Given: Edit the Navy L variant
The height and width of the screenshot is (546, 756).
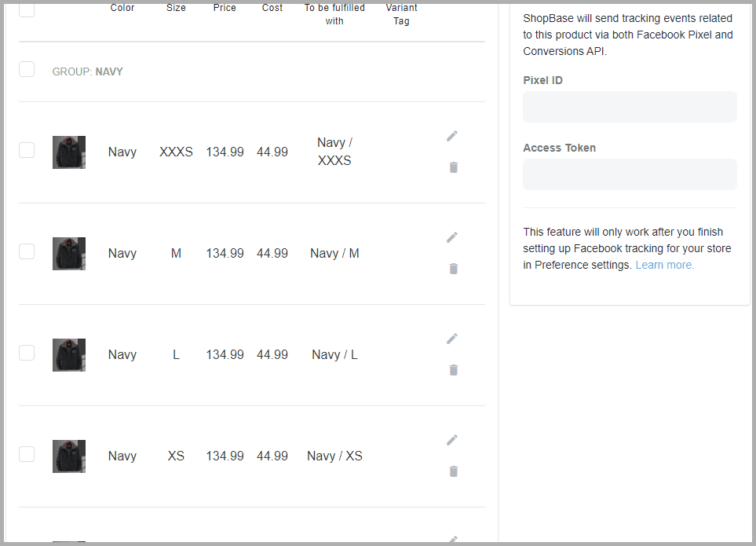Looking at the screenshot, I should 451,339.
